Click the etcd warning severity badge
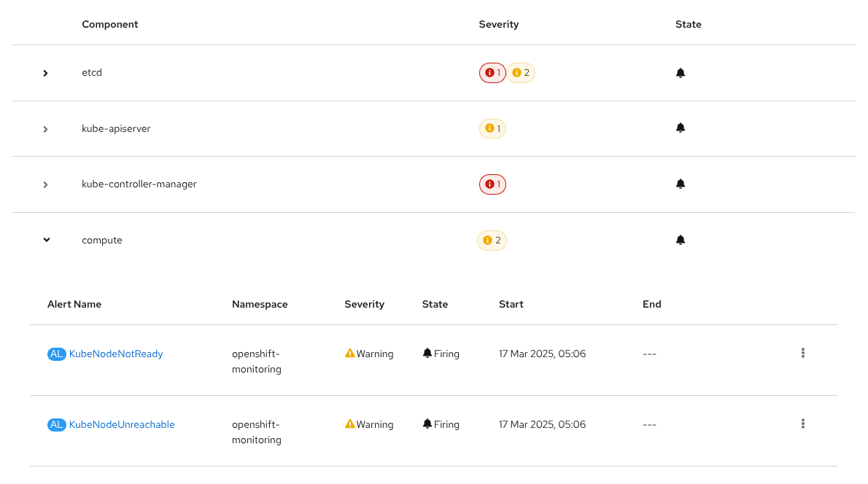This screenshot has width=868, height=484. coord(521,73)
